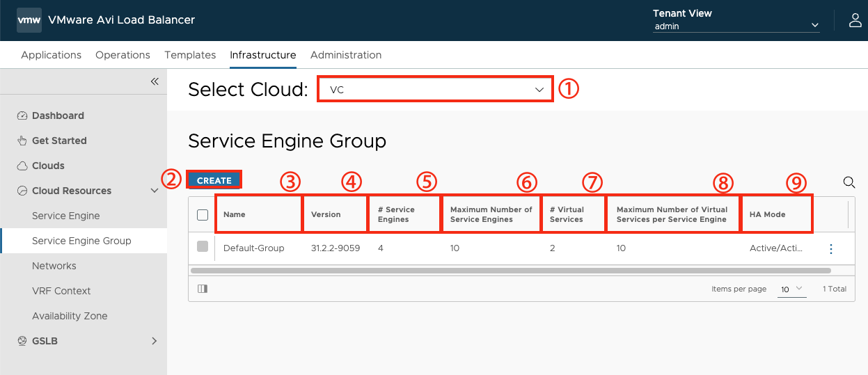Click the table horizontal scrollbar
Viewport: 868px width, 375px height.
pyautogui.click(x=510, y=270)
